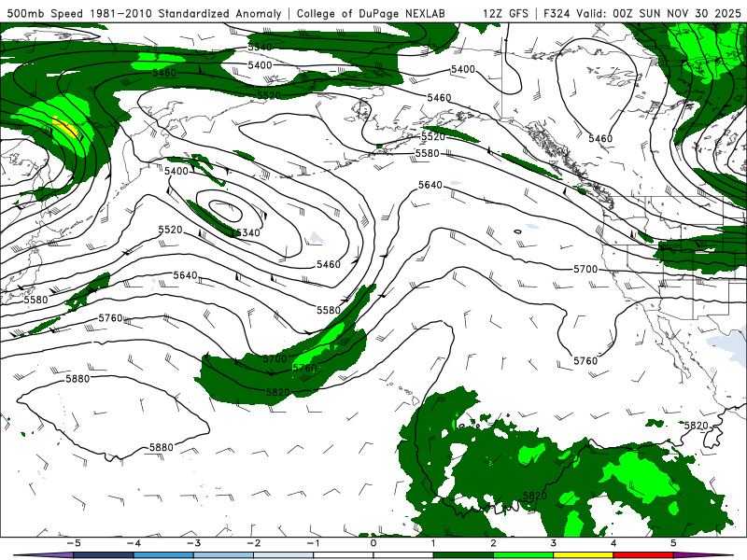Viewport: 747px width, 560px height.
Task: Click the -4 colorbar tick label
Action: point(134,543)
